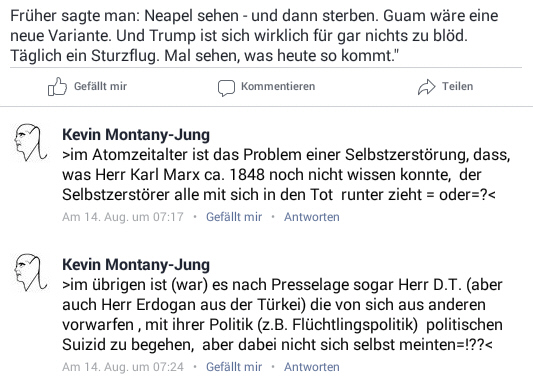
Task: Tap the comment text mentioning Karl Marx
Action: pos(286,175)
